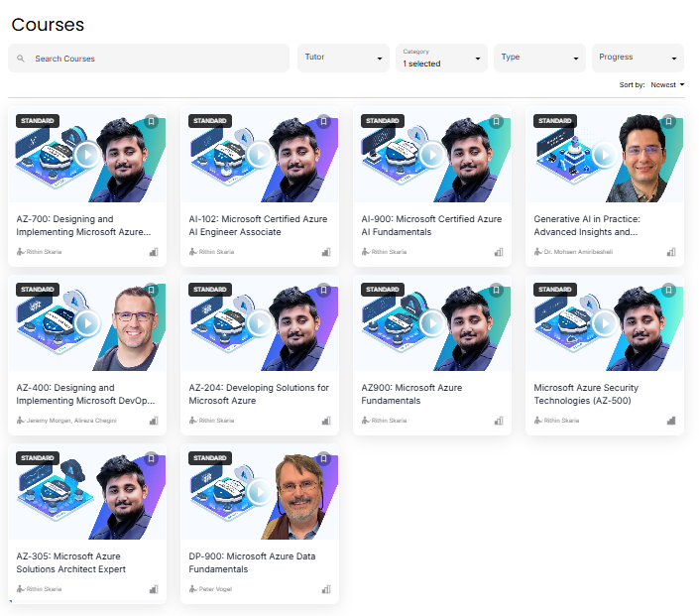699x616 pixels.
Task: Click the difficulty level icon on AZ-204
Action: 326,421
